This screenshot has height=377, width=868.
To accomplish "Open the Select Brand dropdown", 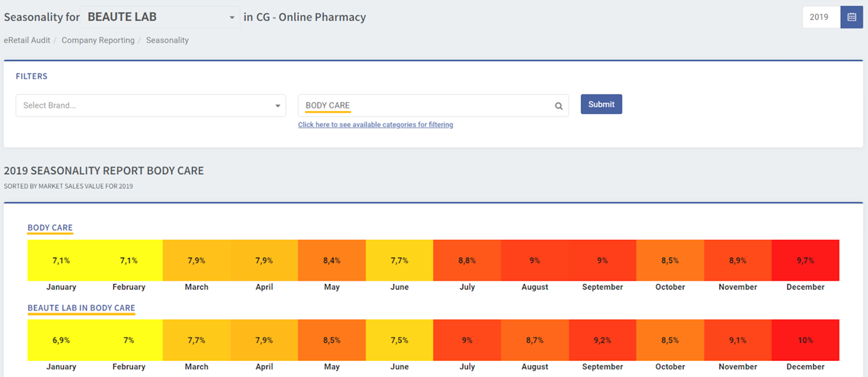I will (151, 106).
